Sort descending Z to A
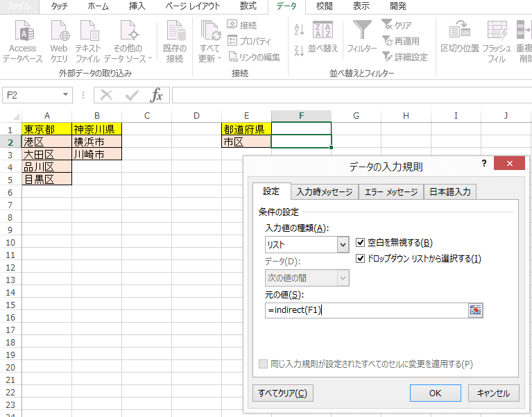This screenshot has height=417, width=532. click(299, 51)
